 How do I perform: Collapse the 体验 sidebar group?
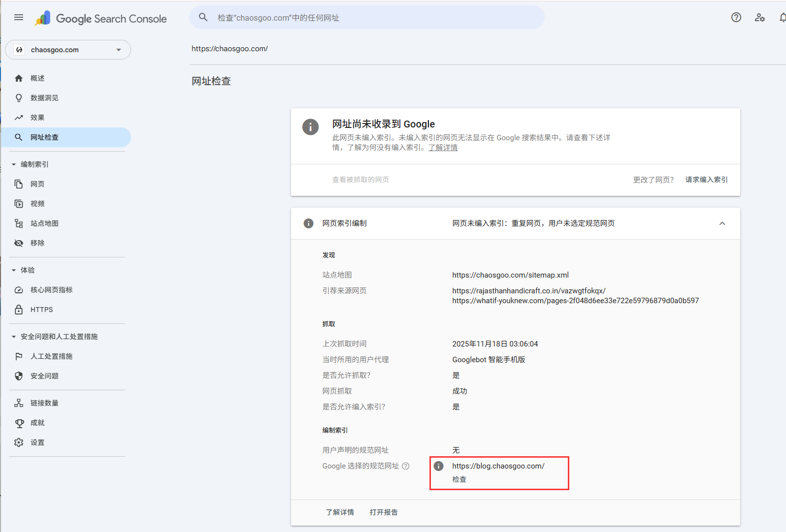[x=14, y=270]
